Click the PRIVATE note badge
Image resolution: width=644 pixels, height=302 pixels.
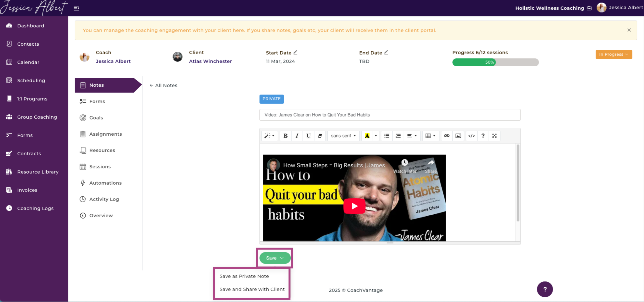[271, 99]
